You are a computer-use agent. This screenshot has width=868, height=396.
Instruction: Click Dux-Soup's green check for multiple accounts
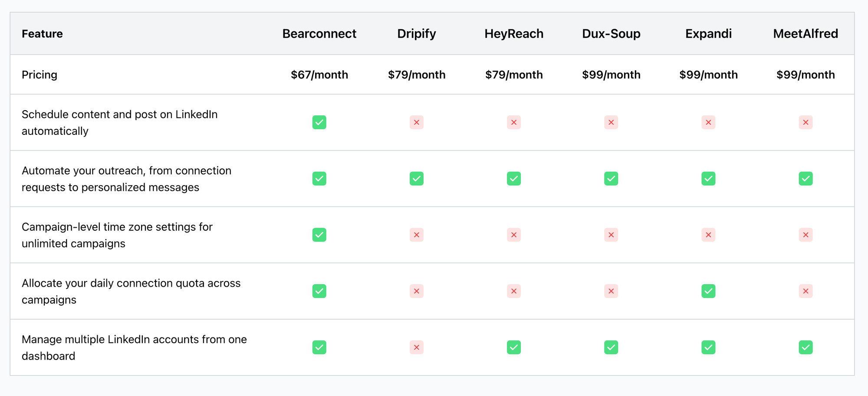pyautogui.click(x=611, y=347)
